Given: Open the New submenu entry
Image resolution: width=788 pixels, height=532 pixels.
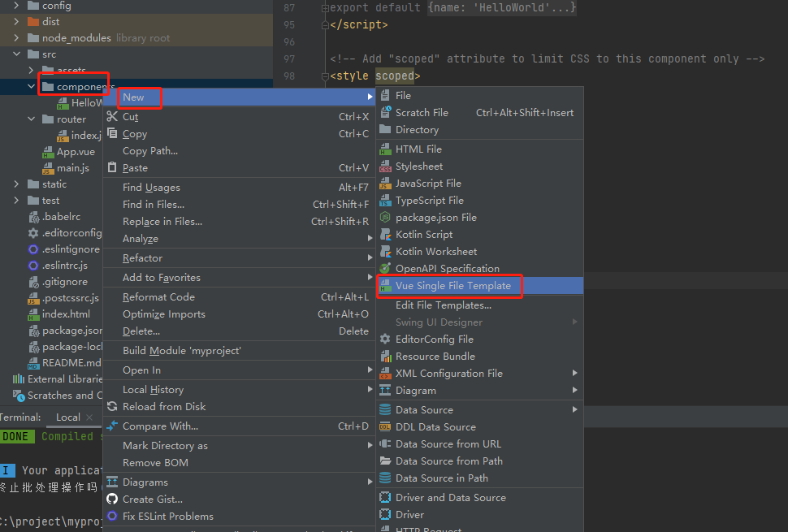Looking at the screenshot, I should (239, 97).
